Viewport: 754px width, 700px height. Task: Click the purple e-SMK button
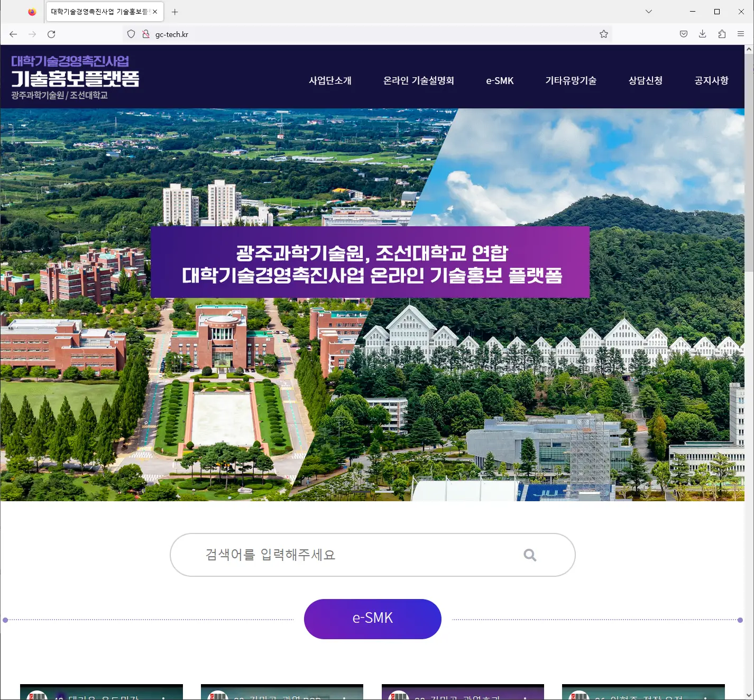pyautogui.click(x=372, y=619)
